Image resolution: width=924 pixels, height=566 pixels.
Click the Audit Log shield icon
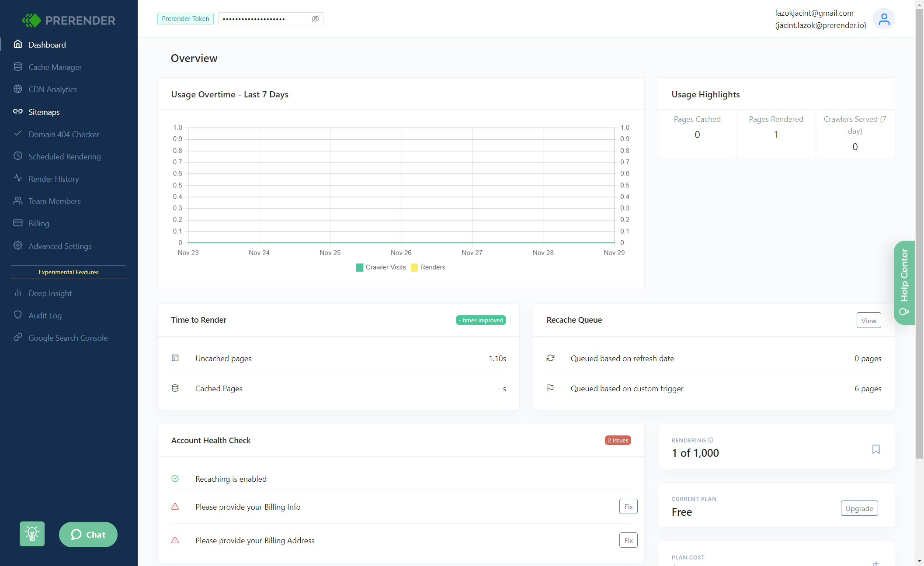pyautogui.click(x=18, y=315)
